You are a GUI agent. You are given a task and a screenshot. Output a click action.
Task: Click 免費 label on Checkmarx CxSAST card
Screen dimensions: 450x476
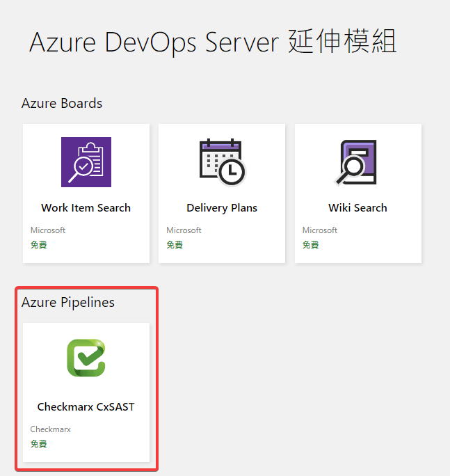click(39, 444)
